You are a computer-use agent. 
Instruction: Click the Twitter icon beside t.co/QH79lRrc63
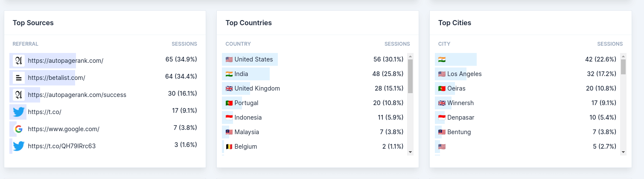point(18,146)
